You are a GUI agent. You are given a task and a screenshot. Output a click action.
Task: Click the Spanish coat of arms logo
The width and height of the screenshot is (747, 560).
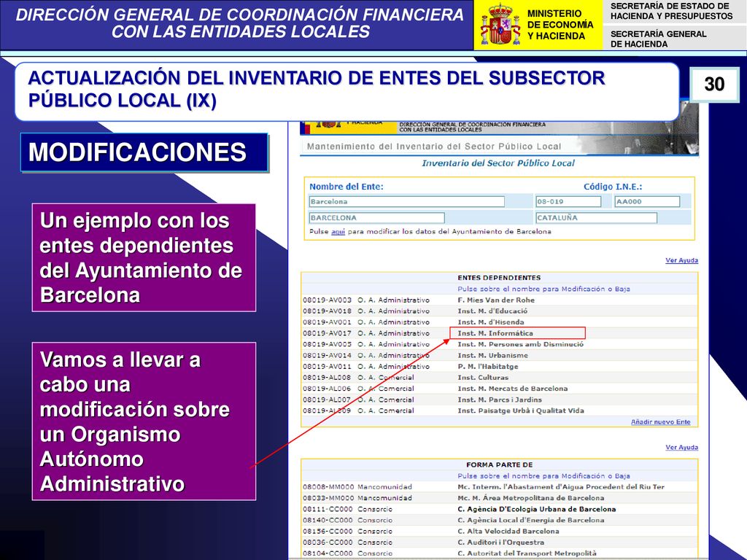coord(500,24)
